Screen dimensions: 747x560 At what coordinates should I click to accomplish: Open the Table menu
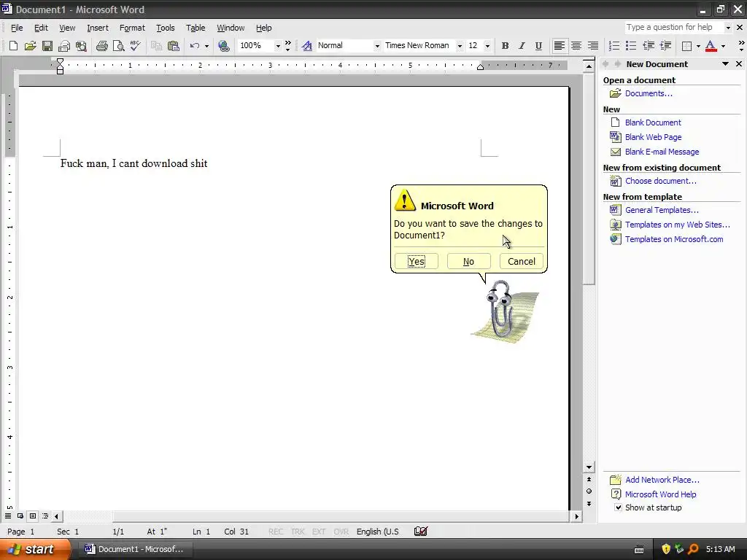[x=196, y=28]
